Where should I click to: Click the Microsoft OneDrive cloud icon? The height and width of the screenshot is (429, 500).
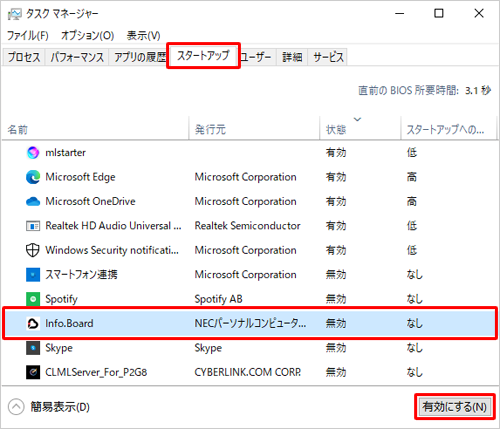point(33,201)
